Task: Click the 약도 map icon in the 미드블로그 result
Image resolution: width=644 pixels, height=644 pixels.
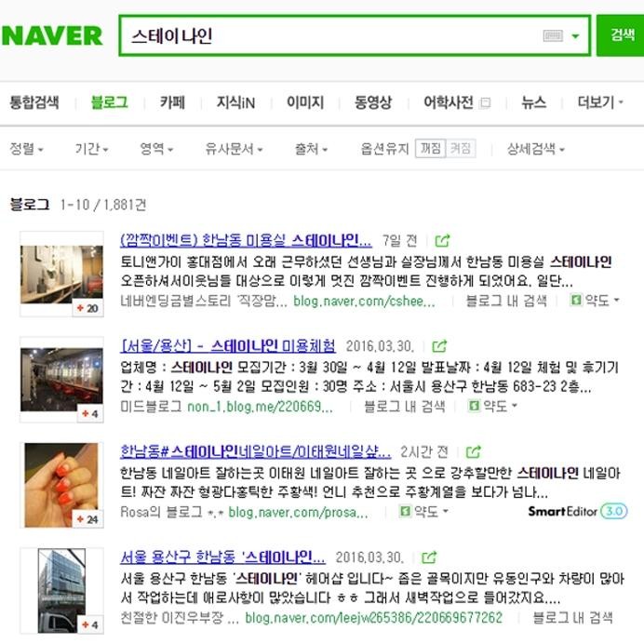Action: [474, 406]
